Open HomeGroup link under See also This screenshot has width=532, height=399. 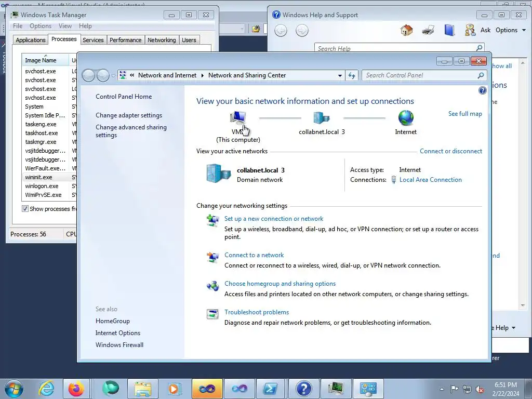point(113,321)
